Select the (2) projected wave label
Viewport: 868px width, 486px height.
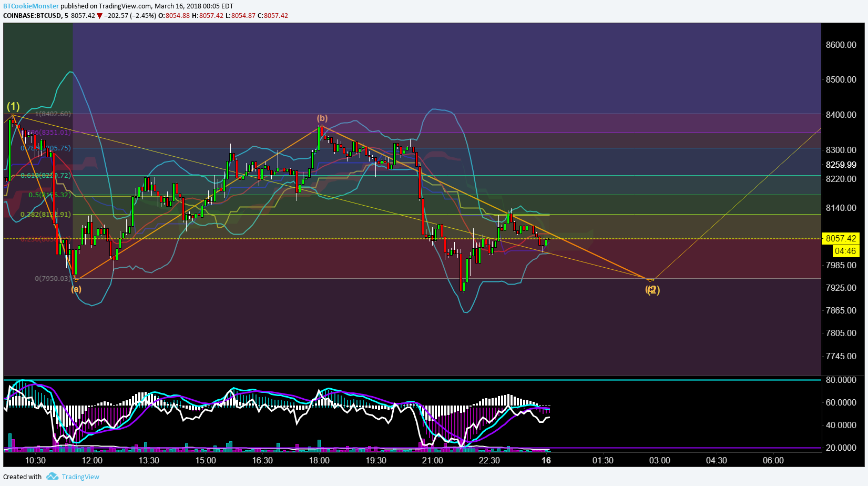click(x=652, y=290)
